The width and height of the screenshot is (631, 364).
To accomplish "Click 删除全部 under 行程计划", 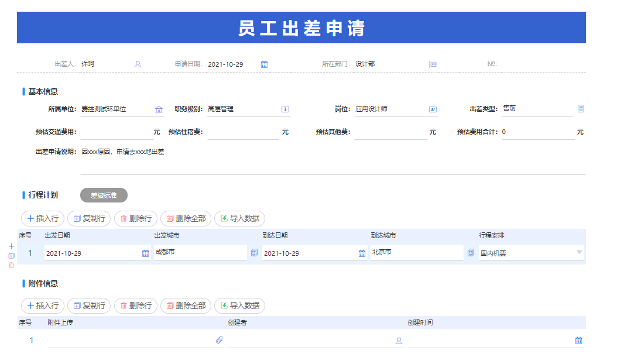I will tap(186, 218).
